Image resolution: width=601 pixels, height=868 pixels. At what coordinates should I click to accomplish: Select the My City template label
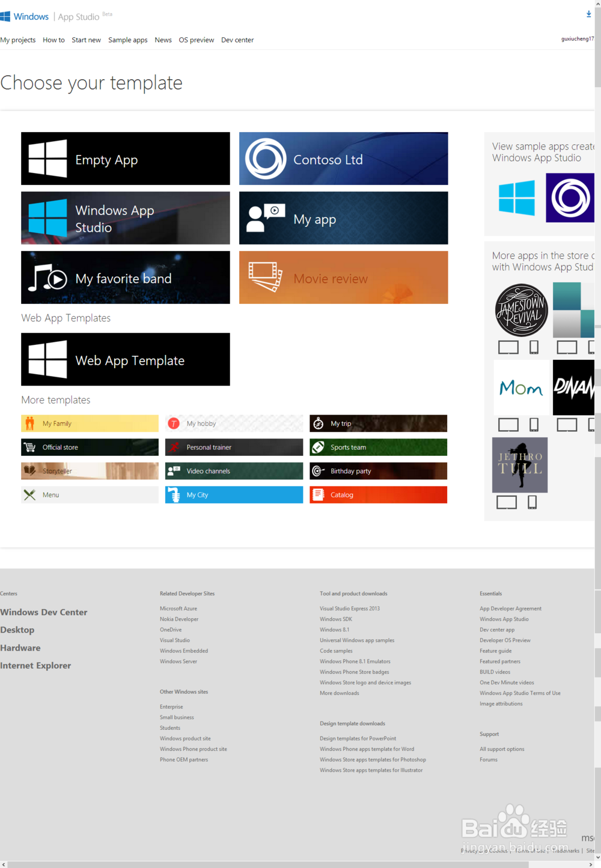point(197,495)
